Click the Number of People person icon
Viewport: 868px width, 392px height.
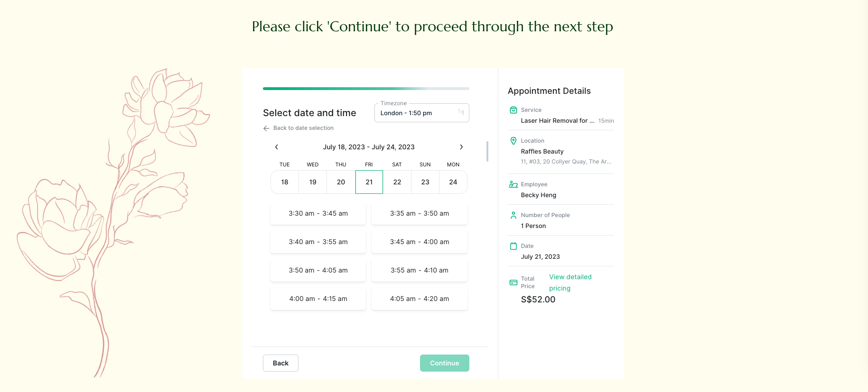point(513,215)
